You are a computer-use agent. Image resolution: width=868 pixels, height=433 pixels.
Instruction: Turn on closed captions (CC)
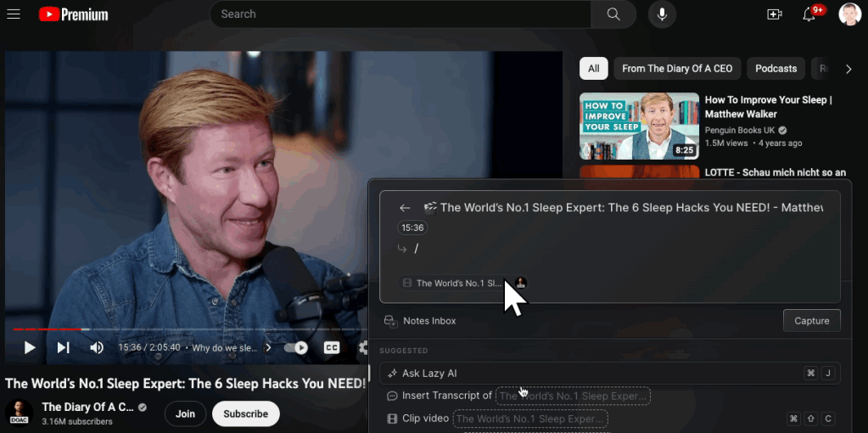pos(332,347)
